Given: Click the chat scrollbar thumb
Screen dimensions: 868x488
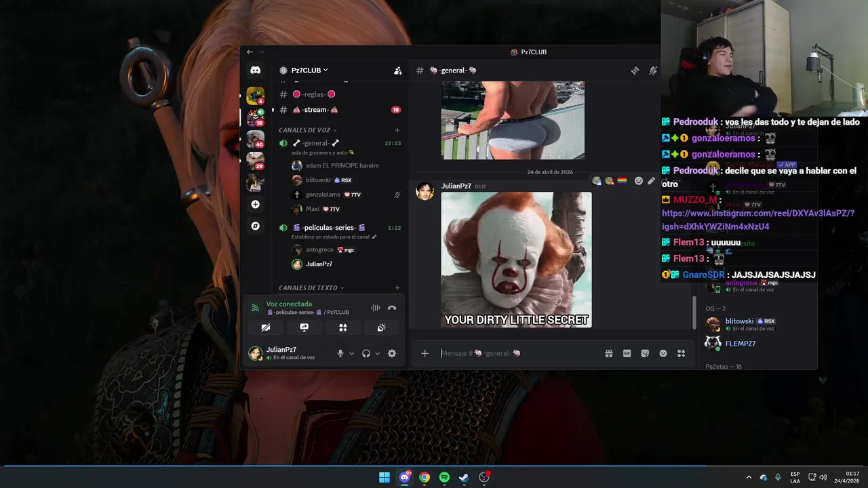Looking at the screenshot, I should [x=693, y=312].
